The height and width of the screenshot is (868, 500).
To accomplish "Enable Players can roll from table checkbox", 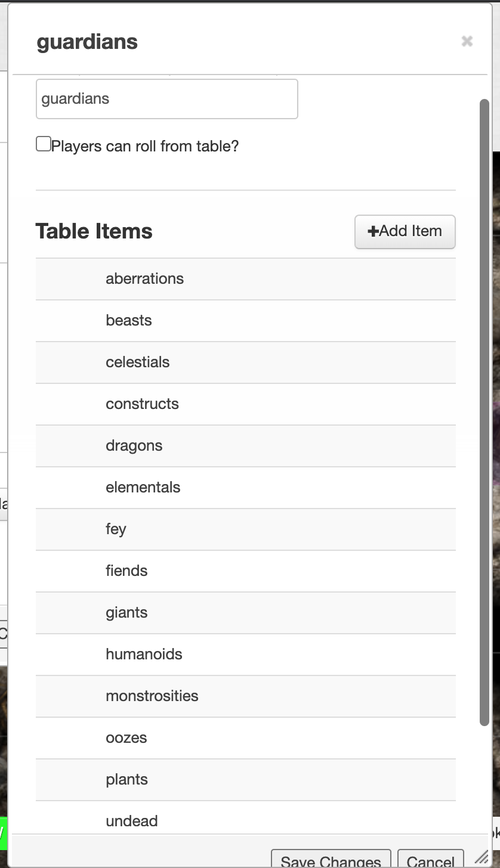I will pos(44,144).
